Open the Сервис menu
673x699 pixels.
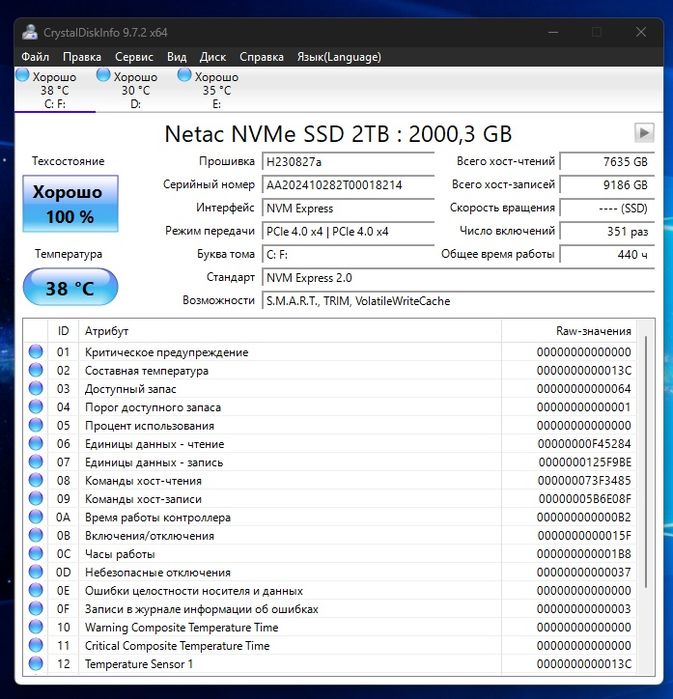134,57
